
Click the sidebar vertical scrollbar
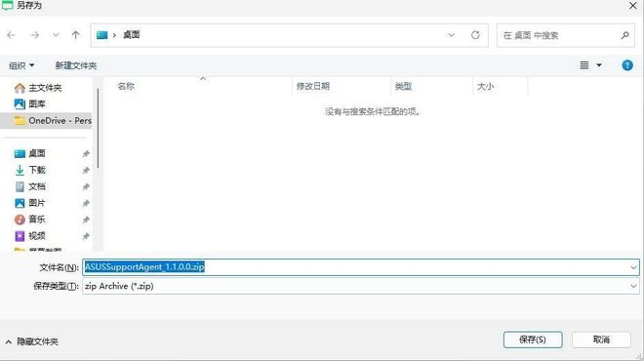(x=98, y=128)
